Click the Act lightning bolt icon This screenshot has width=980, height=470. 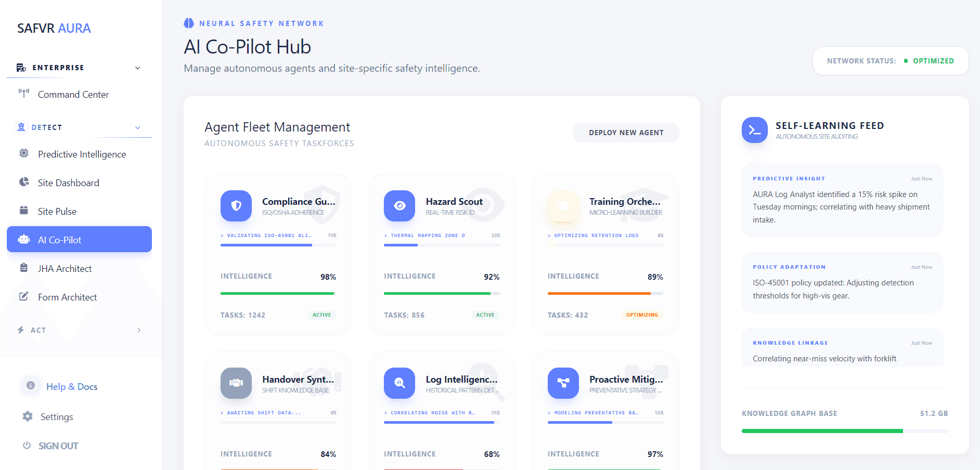pyautogui.click(x=21, y=330)
